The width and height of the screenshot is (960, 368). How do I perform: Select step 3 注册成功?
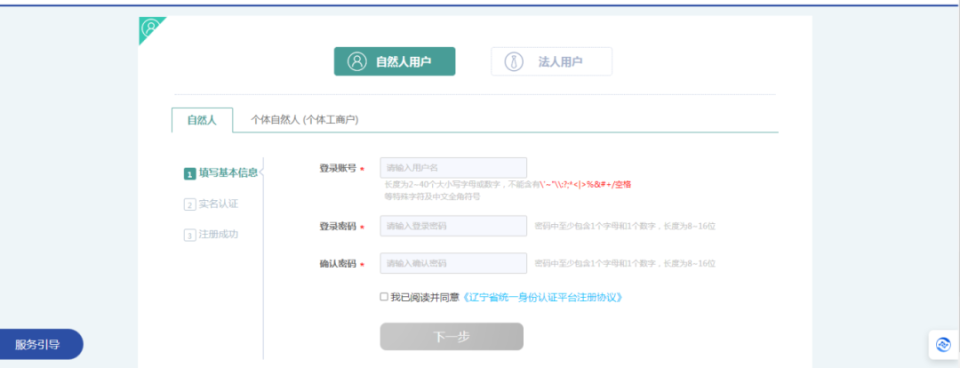(x=211, y=235)
